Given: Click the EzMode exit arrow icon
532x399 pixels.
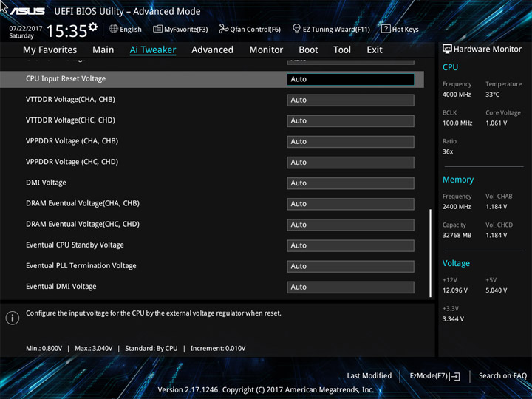Looking at the screenshot, I should (x=455, y=376).
